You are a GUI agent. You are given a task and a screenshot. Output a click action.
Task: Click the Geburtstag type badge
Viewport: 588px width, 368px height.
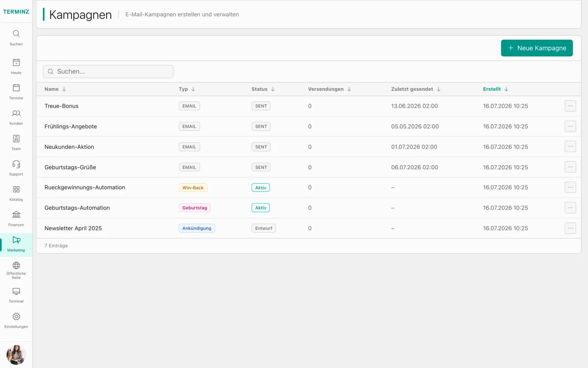pyautogui.click(x=194, y=208)
